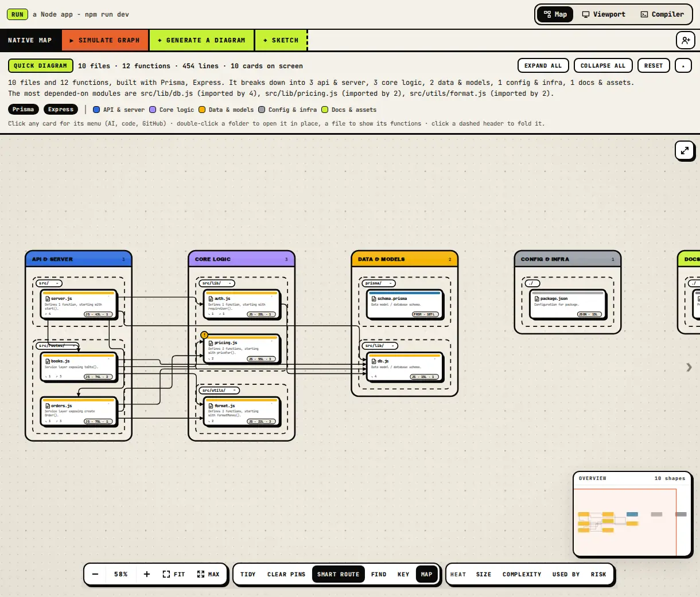Switch to Viewport view mode
Image resolution: width=700 pixels, height=597 pixels.
coord(604,14)
